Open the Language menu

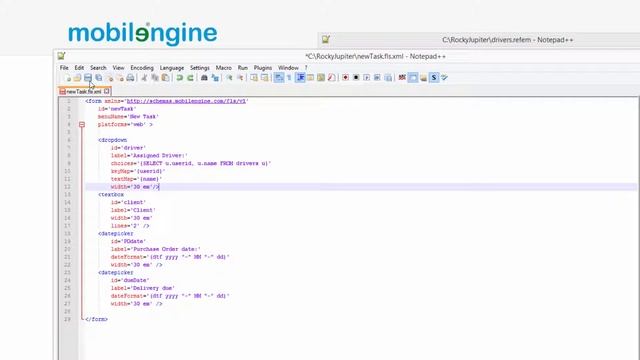[172, 68]
